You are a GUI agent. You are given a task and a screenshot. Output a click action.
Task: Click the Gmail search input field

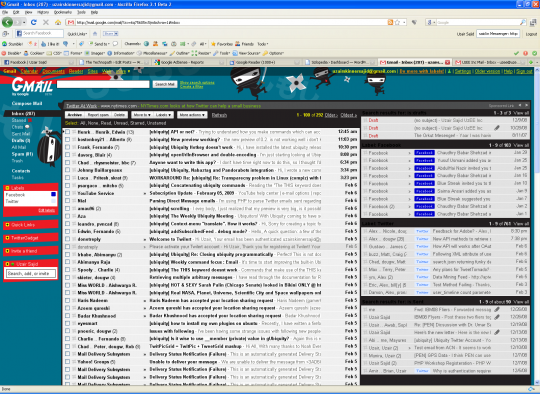103,84
